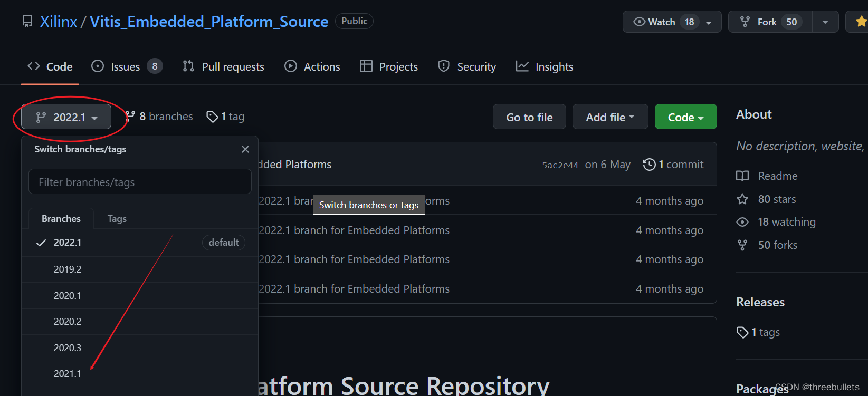Viewport: 868px width, 396px height.
Task: Click the on 6 May commit date
Action: click(608, 165)
